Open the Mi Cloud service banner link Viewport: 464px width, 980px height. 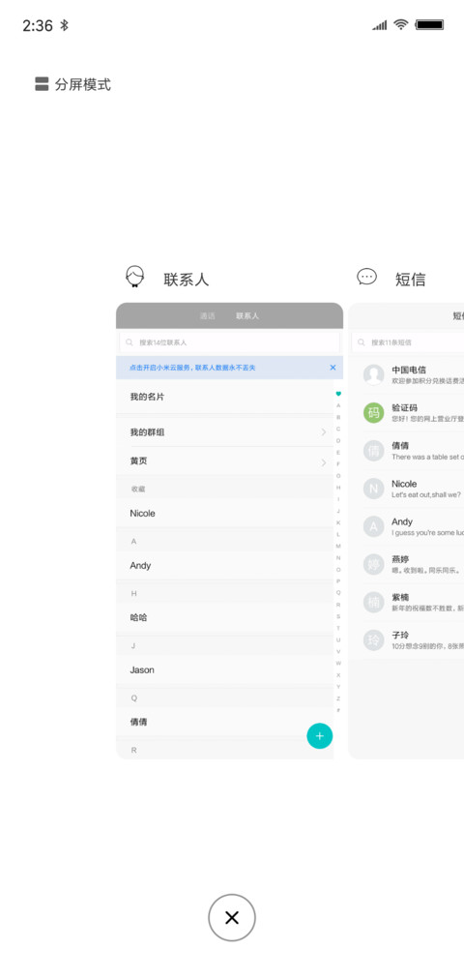(x=192, y=368)
